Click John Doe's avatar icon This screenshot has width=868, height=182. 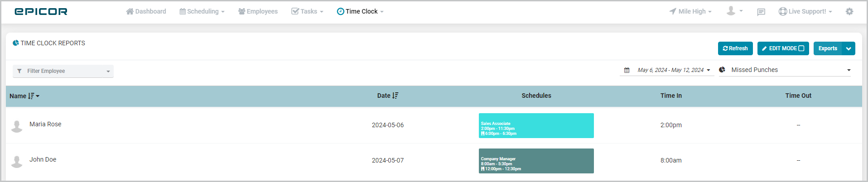point(17,162)
